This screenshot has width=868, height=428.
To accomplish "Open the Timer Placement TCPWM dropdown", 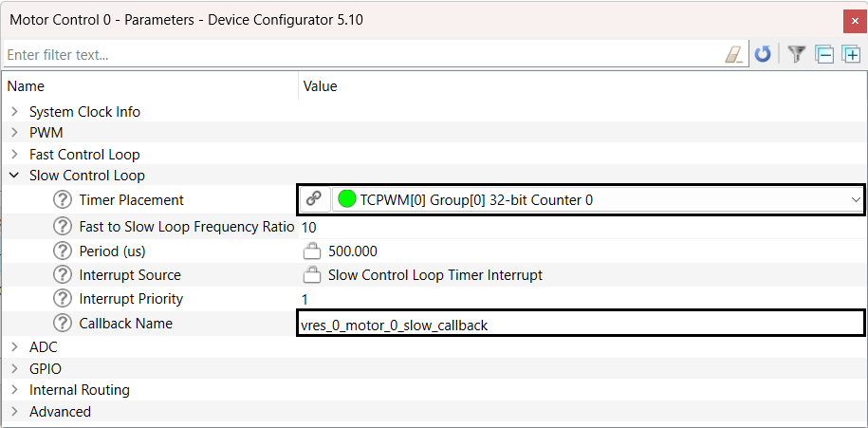I will [x=597, y=199].
